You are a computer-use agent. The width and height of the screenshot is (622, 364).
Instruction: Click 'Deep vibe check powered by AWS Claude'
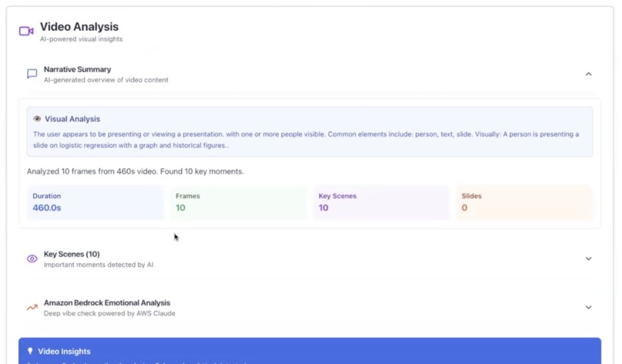coord(110,313)
